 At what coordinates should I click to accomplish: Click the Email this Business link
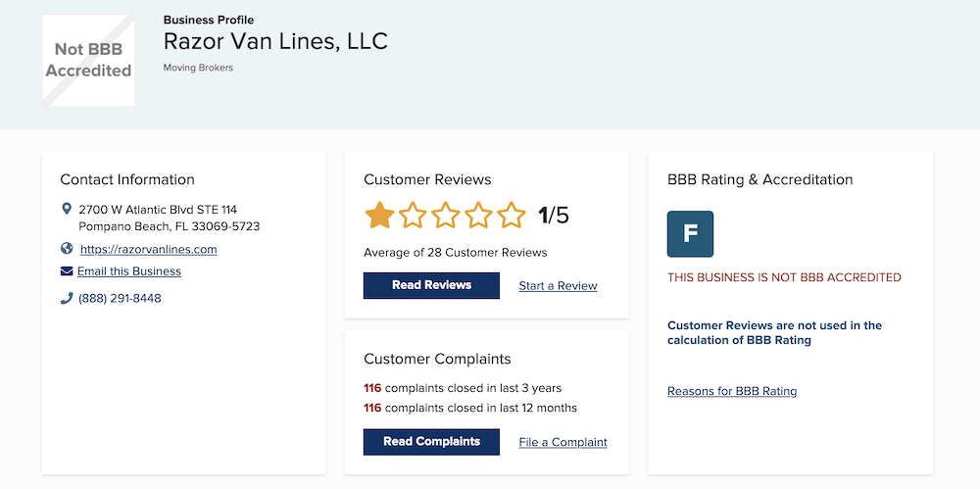pyautogui.click(x=129, y=271)
